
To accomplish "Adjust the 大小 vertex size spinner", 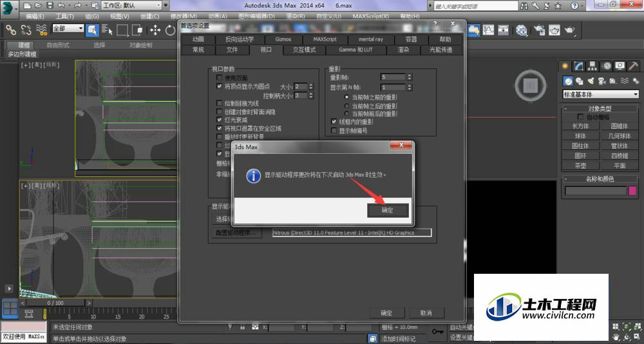I will pyautogui.click(x=310, y=86).
